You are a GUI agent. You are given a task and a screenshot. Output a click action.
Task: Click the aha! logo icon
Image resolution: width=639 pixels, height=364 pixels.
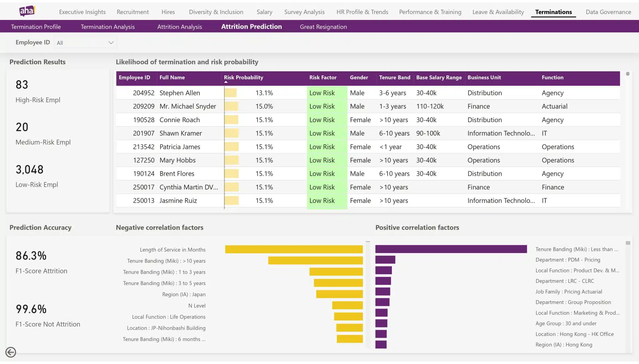click(27, 11)
